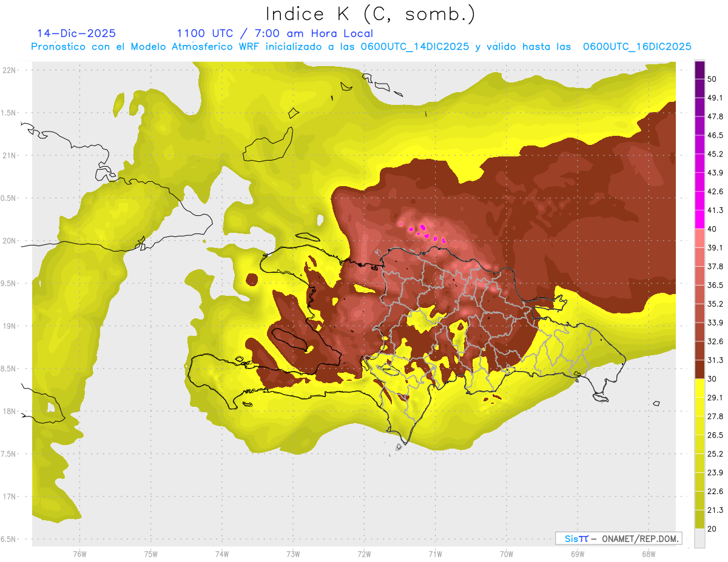Pick the salmon pink swatch between 39.1 and 40
This screenshot has width=728, height=562.
(699, 238)
